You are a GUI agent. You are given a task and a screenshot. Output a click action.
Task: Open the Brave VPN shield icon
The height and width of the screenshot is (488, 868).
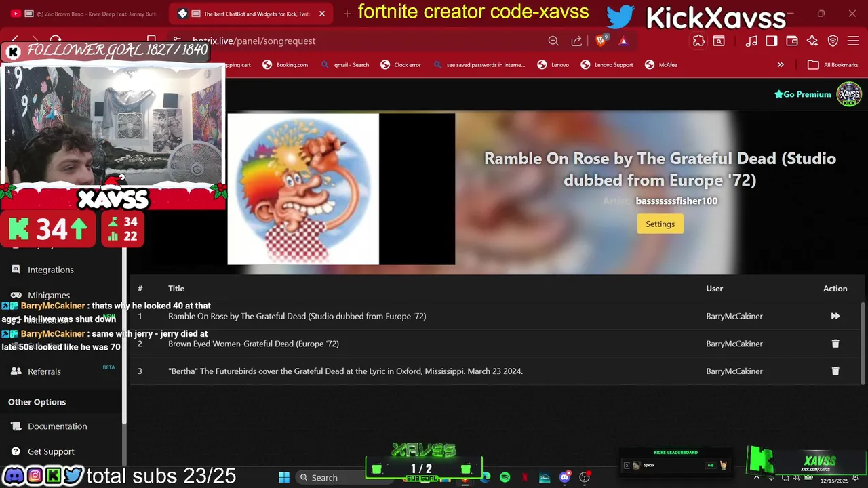pyautogui.click(x=833, y=41)
